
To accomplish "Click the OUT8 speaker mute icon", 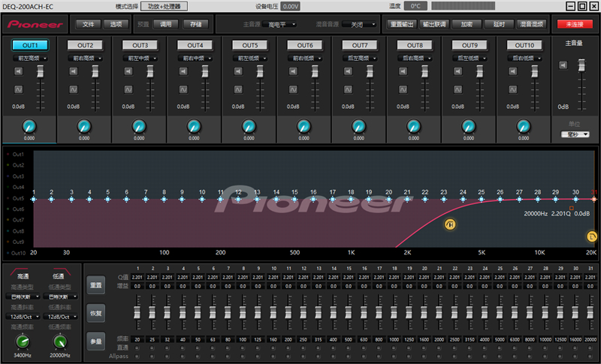I will click(404, 72).
